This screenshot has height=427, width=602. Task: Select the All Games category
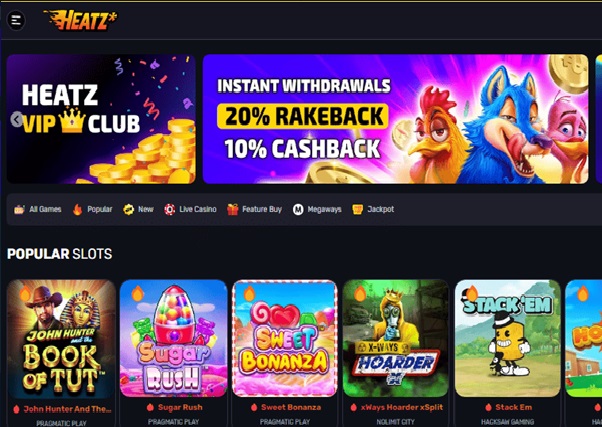[x=38, y=209]
